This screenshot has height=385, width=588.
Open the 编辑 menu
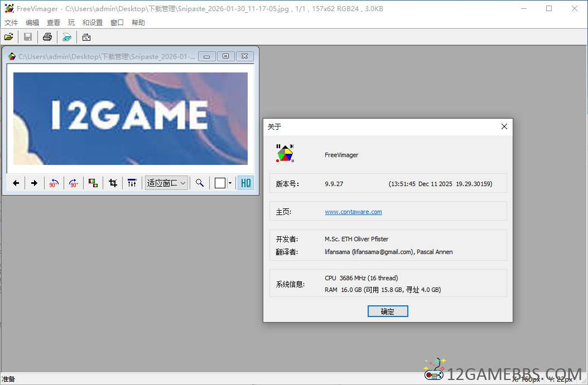click(x=32, y=23)
